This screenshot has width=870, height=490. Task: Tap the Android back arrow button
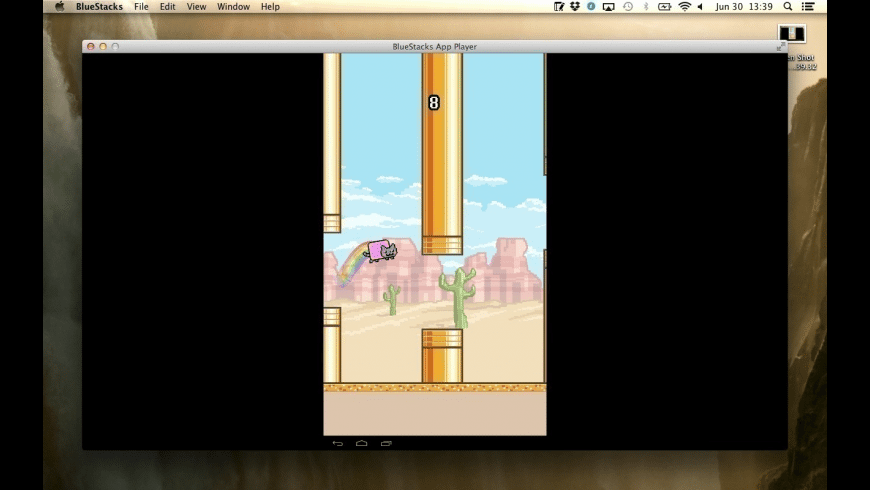point(337,443)
